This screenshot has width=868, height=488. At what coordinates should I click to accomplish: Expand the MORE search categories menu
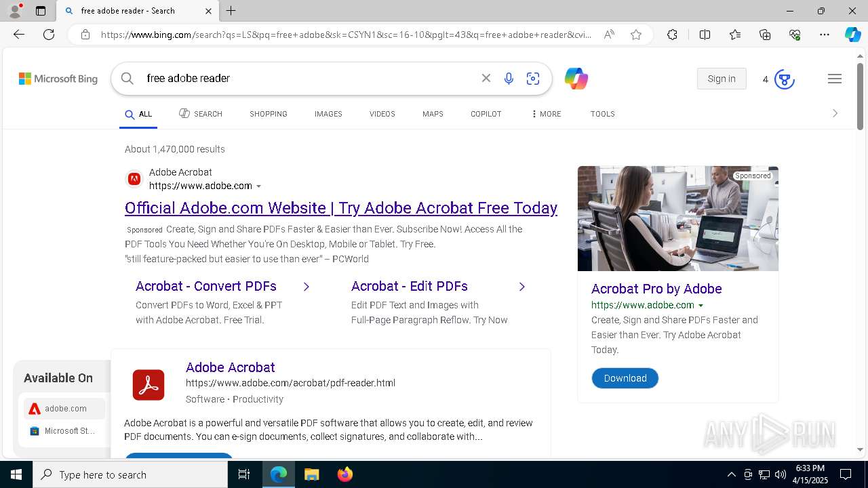[547, 114]
